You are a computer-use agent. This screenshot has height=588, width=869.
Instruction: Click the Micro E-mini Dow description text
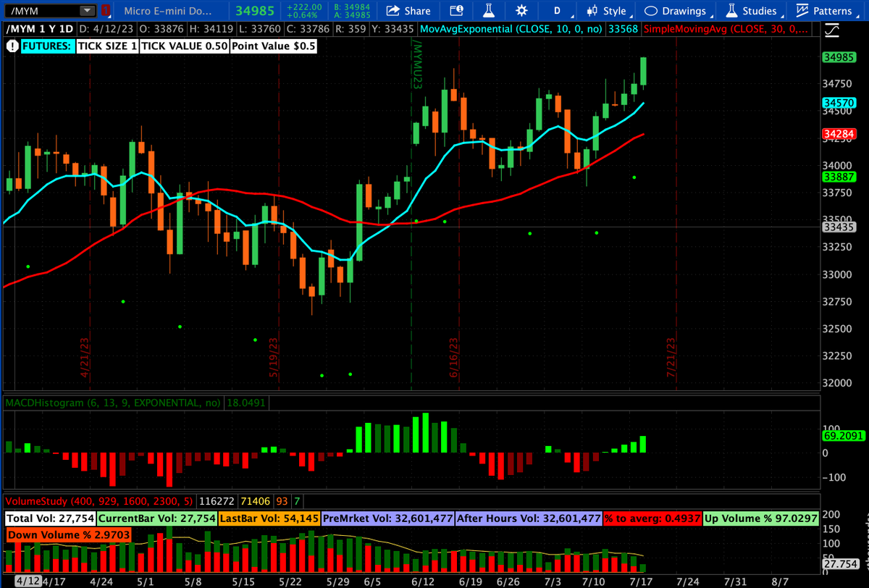click(169, 11)
